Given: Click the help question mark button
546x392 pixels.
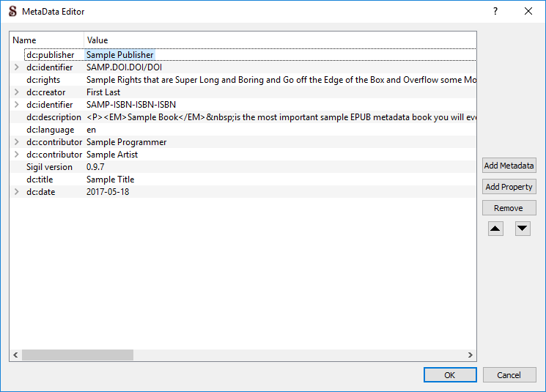Looking at the screenshot, I should pos(495,11).
